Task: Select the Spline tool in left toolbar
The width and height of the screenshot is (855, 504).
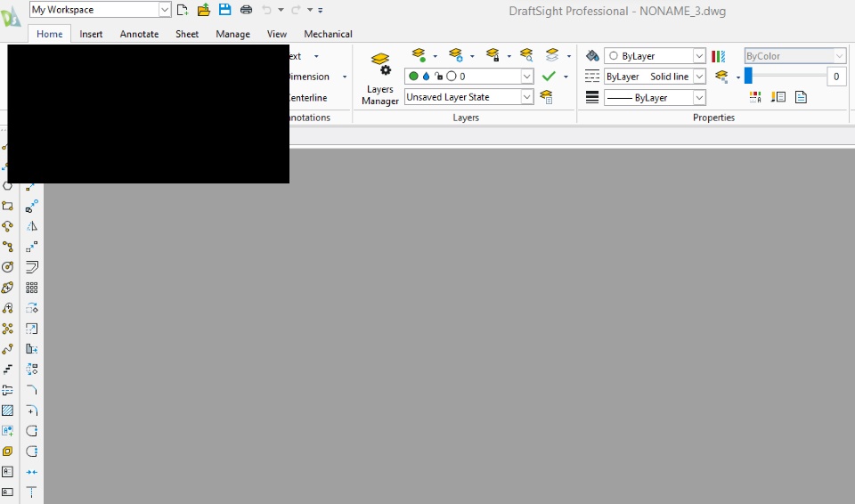Action: (x=8, y=349)
